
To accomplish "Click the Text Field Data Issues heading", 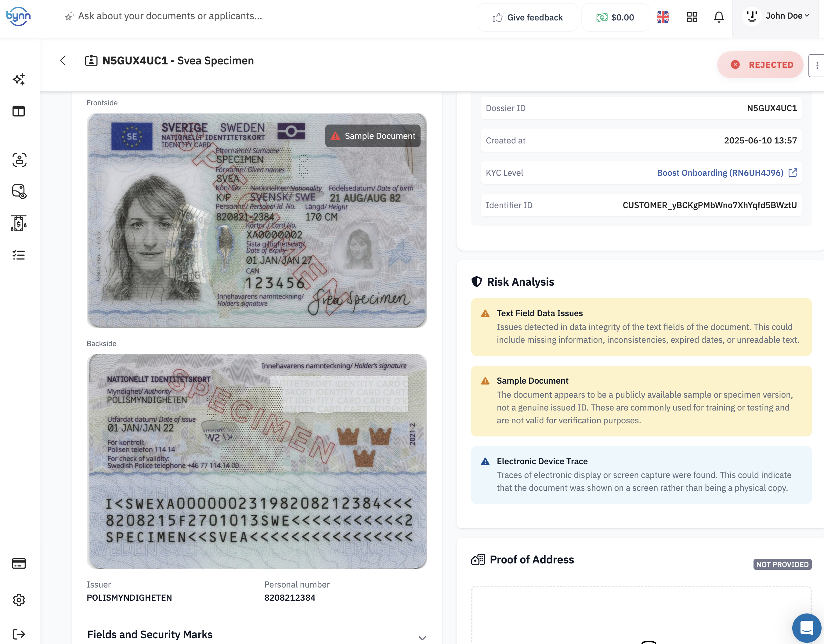I will (540, 313).
